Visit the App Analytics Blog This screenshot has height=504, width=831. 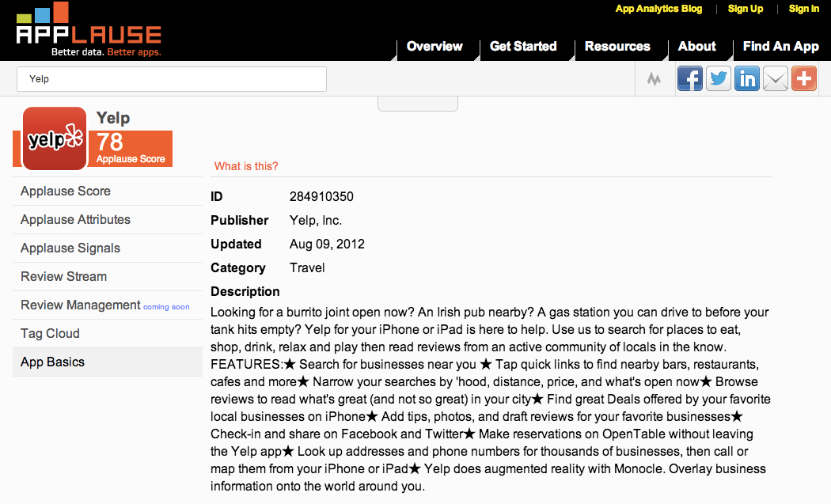(x=658, y=9)
